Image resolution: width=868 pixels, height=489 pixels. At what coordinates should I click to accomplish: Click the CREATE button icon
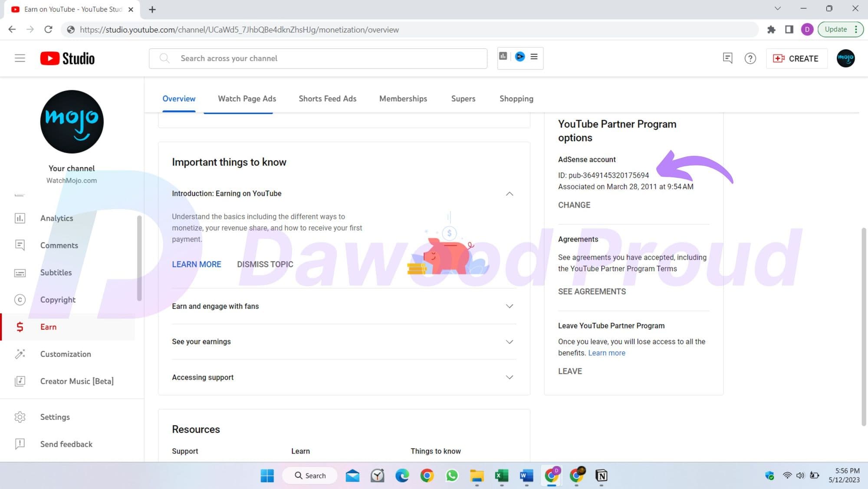[x=778, y=59]
